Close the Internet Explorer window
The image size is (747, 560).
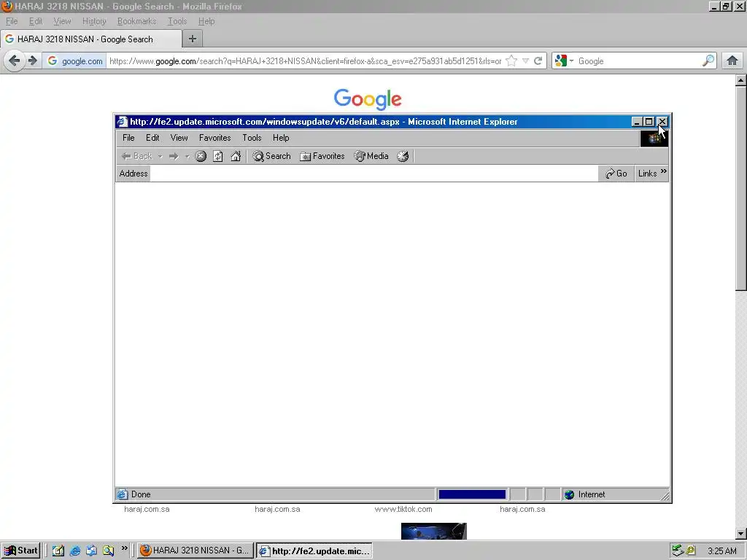tap(662, 122)
